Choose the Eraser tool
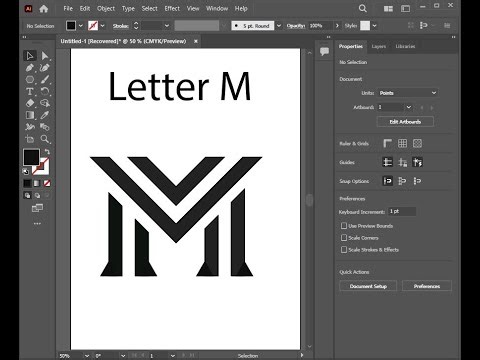 (30, 103)
